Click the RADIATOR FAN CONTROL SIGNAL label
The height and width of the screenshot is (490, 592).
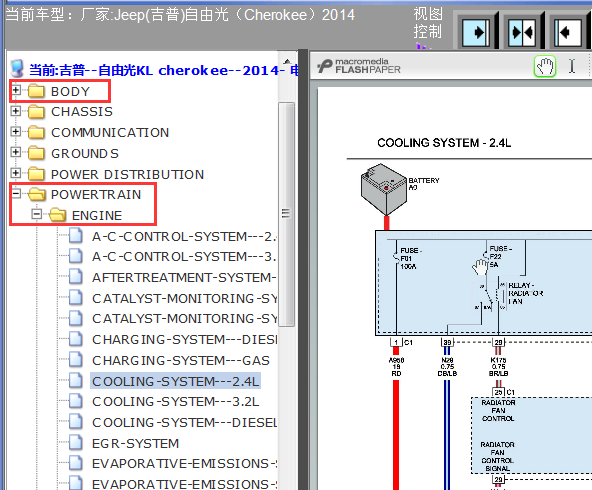(498, 456)
